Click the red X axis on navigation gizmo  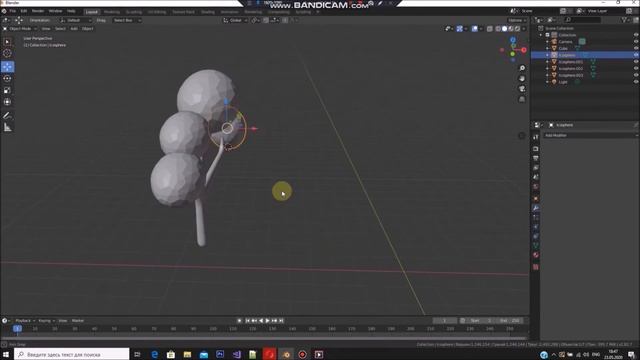tap(524, 50)
